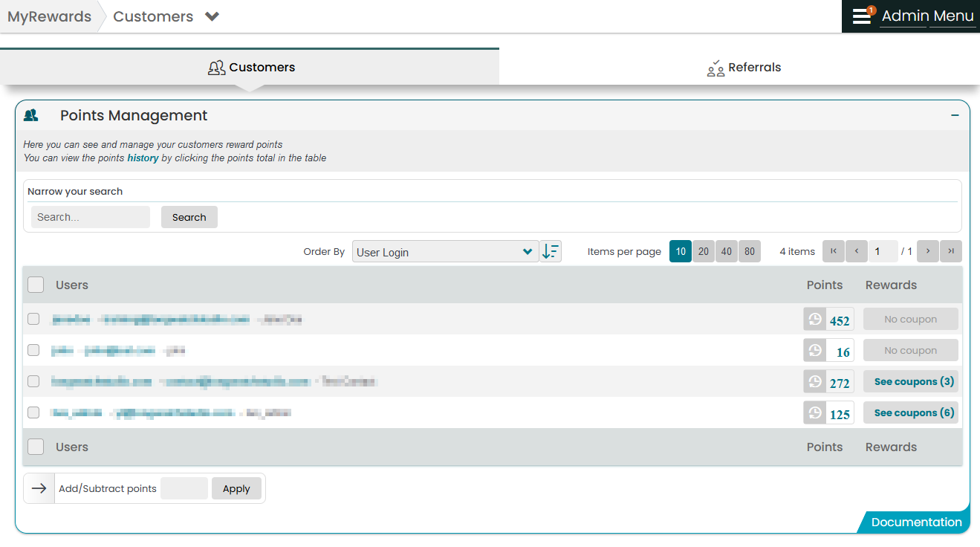980x547 pixels.
Task: Open the Admin Menu hamburger icon
Action: coord(860,16)
